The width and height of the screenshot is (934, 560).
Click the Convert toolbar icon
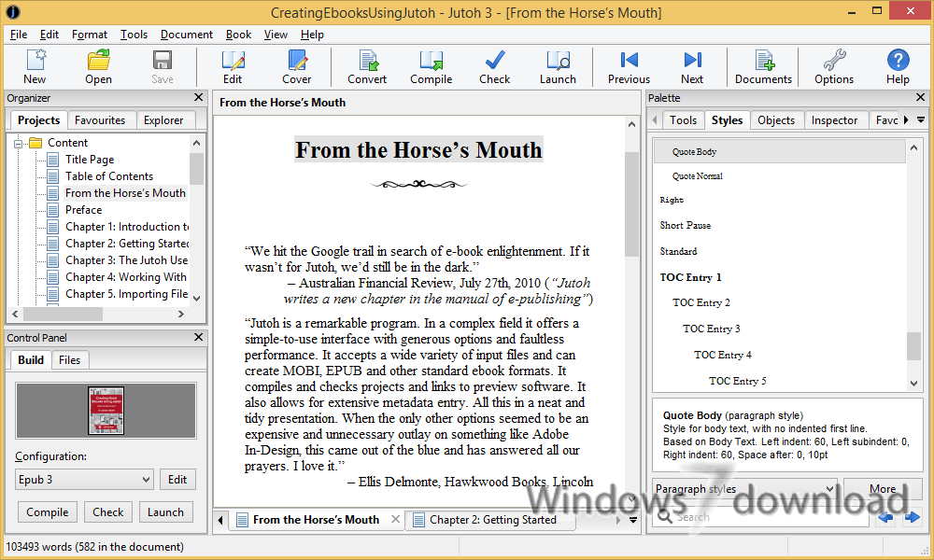pyautogui.click(x=367, y=66)
